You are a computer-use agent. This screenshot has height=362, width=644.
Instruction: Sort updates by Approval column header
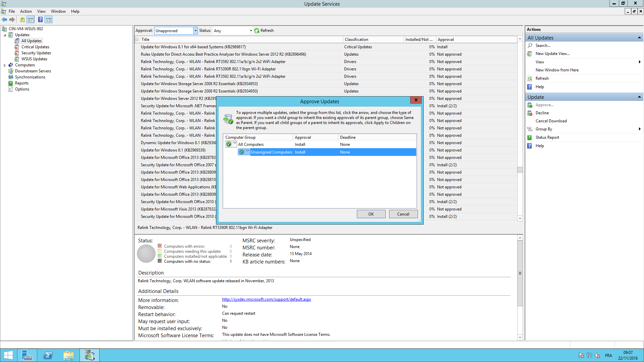[476, 40]
